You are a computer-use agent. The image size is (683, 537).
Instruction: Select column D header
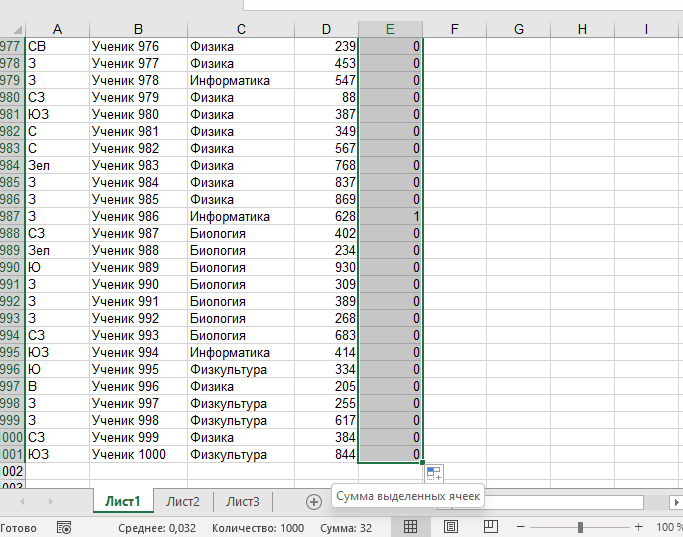point(326,29)
